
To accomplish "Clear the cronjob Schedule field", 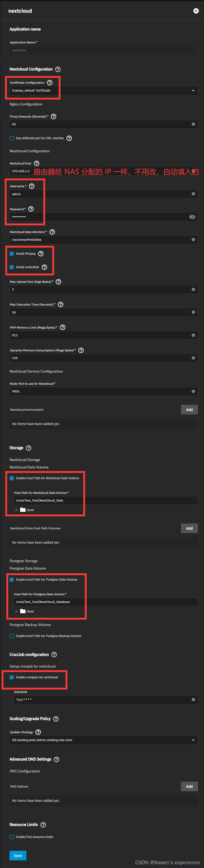I will click(x=193, y=700).
